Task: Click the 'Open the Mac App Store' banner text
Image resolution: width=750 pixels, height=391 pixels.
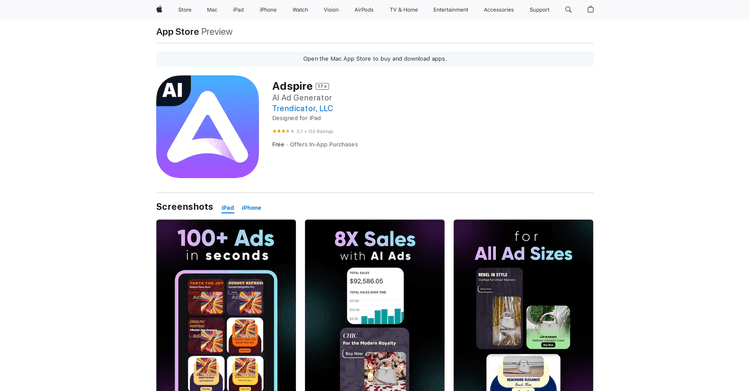Action: pyautogui.click(x=375, y=59)
